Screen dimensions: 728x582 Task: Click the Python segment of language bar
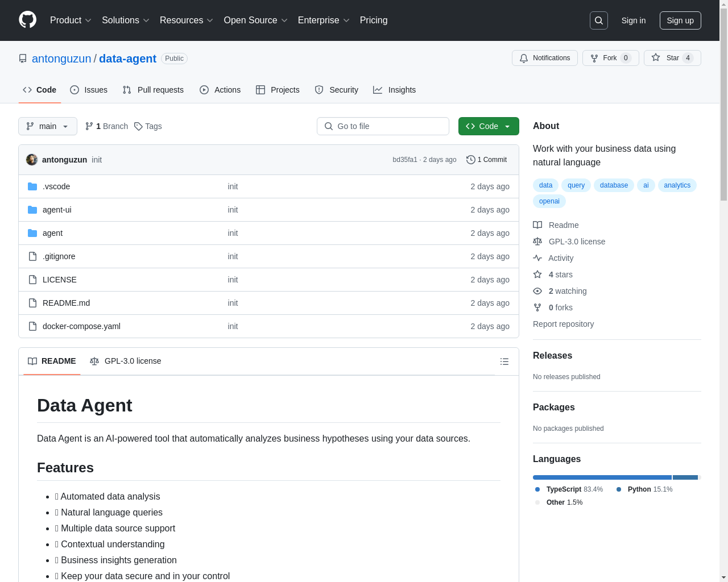[x=685, y=477]
